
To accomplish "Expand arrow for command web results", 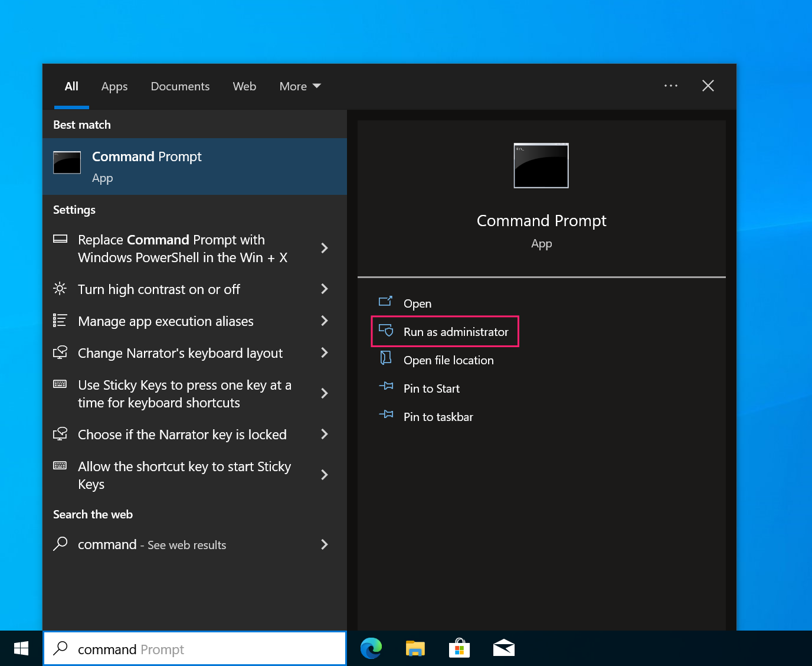I will (x=324, y=544).
